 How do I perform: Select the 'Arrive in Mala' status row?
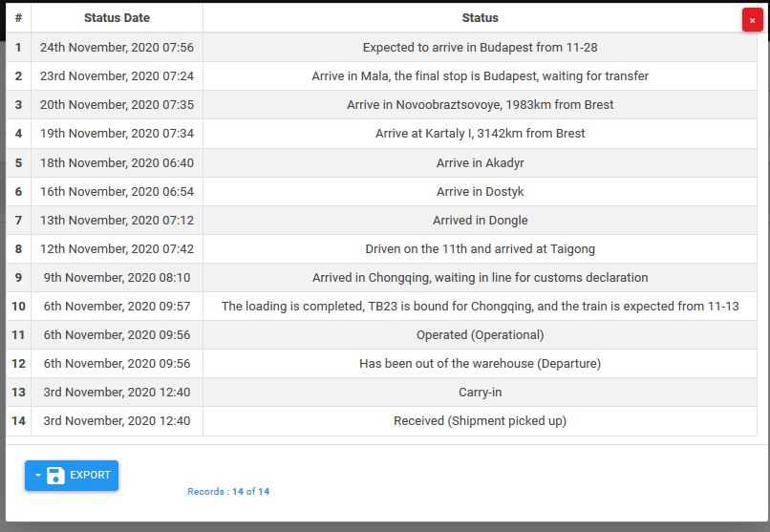pyautogui.click(x=480, y=75)
